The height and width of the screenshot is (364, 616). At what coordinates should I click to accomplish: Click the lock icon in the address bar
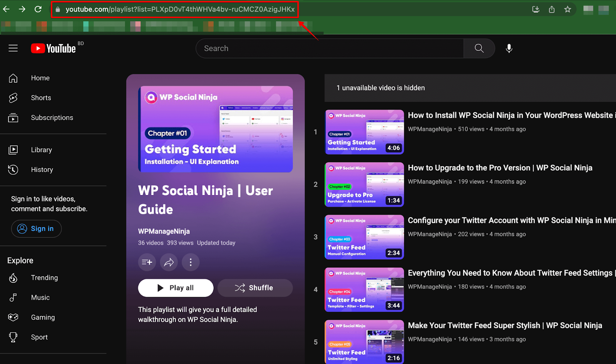pyautogui.click(x=58, y=10)
